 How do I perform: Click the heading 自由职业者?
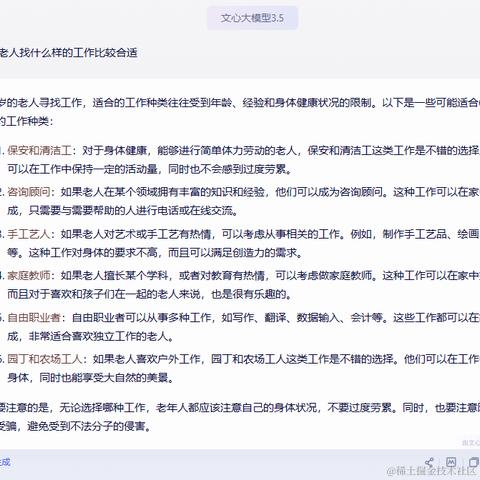pos(34,317)
